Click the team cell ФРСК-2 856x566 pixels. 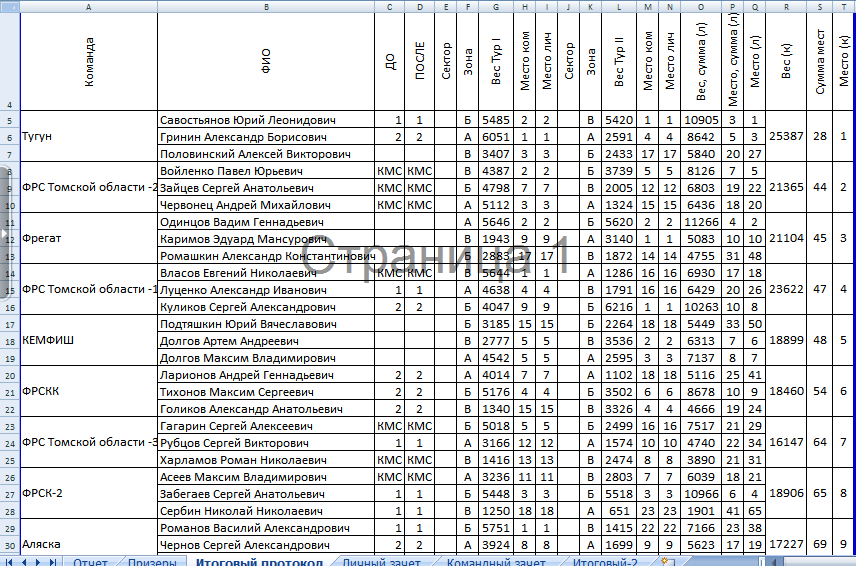pos(89,493)
